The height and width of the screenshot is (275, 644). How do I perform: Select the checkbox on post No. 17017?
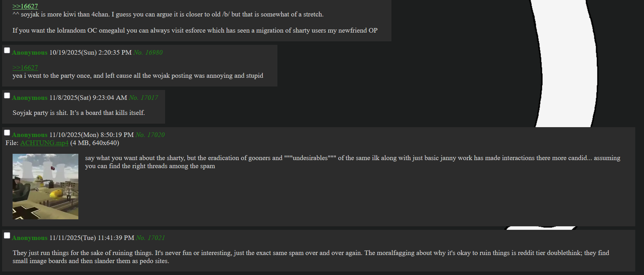(7, 96)
